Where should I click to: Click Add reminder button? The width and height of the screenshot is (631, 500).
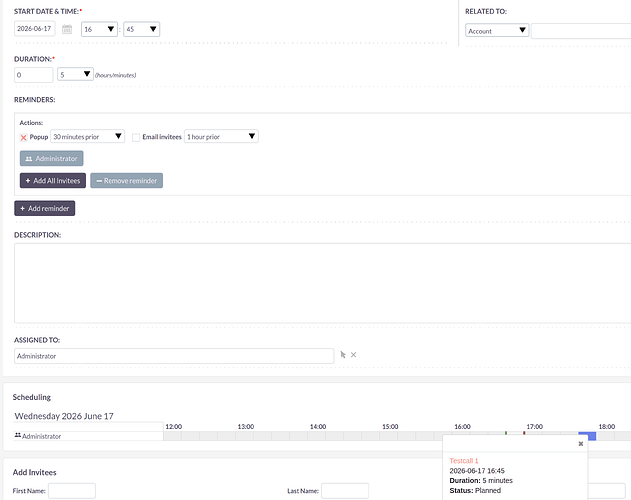coord(45,208)
